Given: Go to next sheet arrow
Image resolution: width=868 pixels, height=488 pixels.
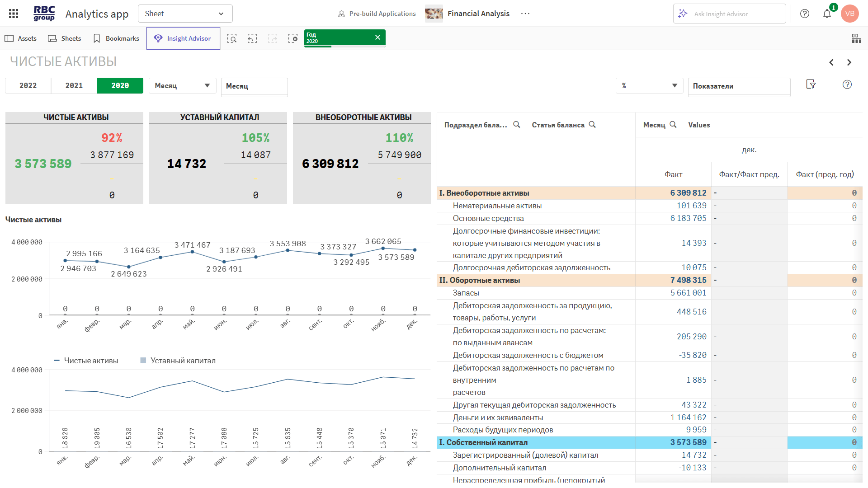Looking at the screenshot, I should tap(849, 62).
